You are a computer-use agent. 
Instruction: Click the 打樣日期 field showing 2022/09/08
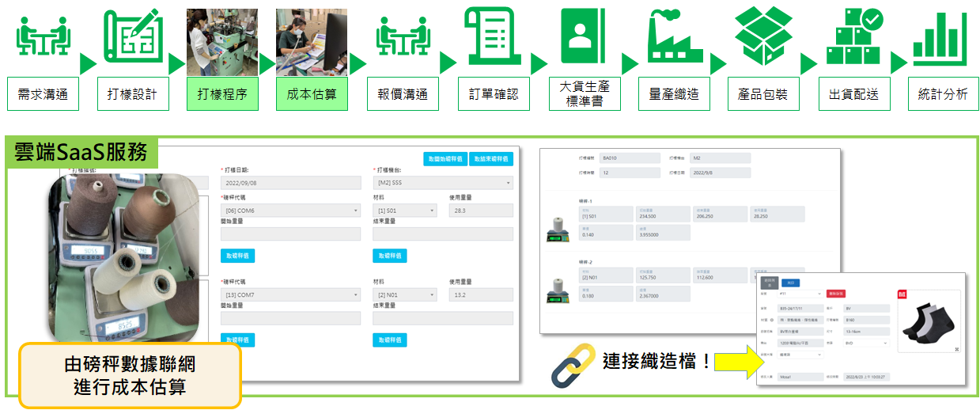tap(289, 183)
